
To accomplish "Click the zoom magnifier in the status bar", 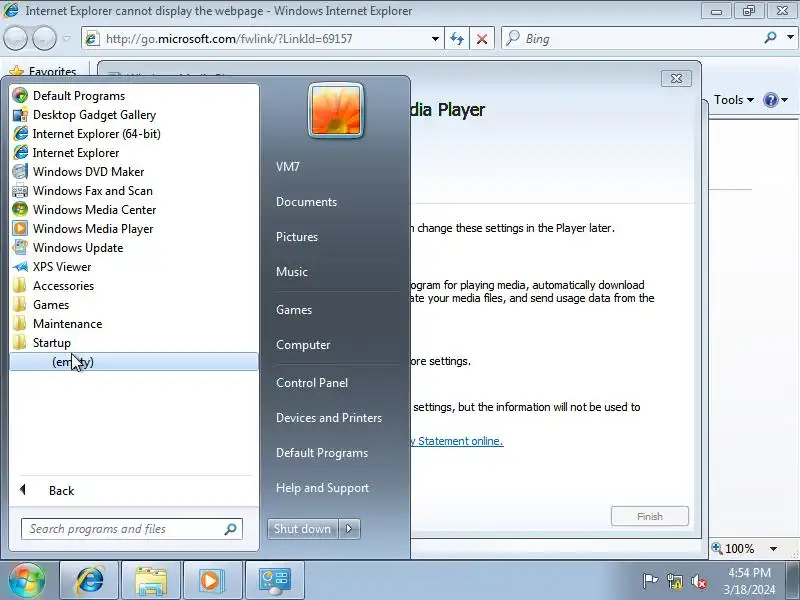I will pyautogui.click(x=717, y=548).
